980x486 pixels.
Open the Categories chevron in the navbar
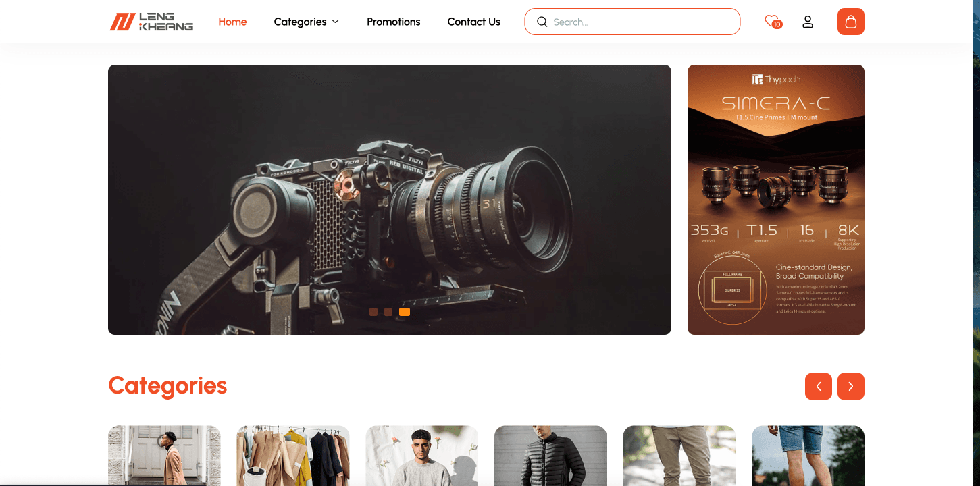coord(336,22)
